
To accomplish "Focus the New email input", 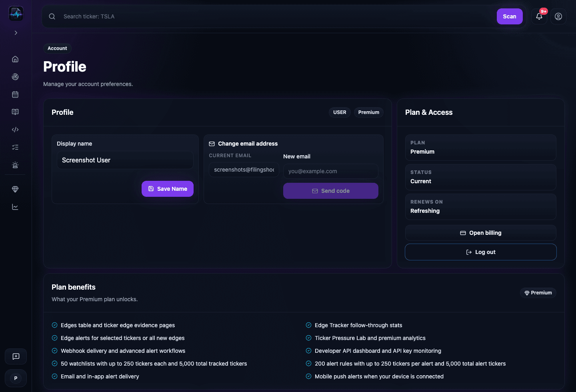I will coord(331,171).
